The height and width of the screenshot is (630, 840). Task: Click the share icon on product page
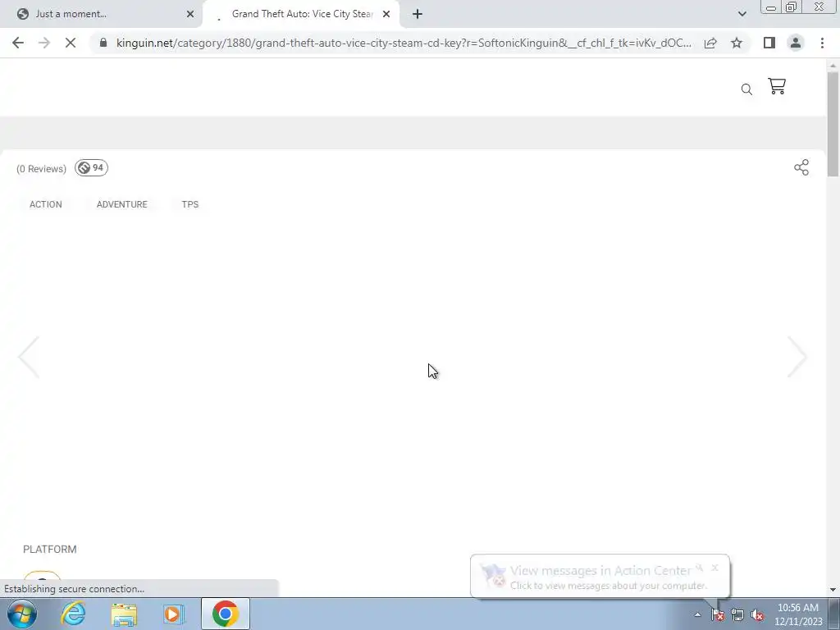[x=801, y=167]
